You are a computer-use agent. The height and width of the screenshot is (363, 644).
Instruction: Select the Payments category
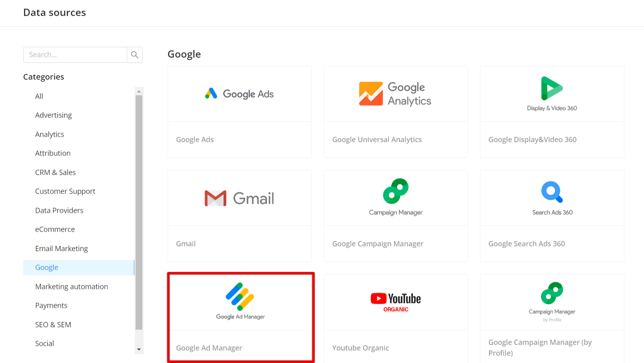(x=51, y=305)
